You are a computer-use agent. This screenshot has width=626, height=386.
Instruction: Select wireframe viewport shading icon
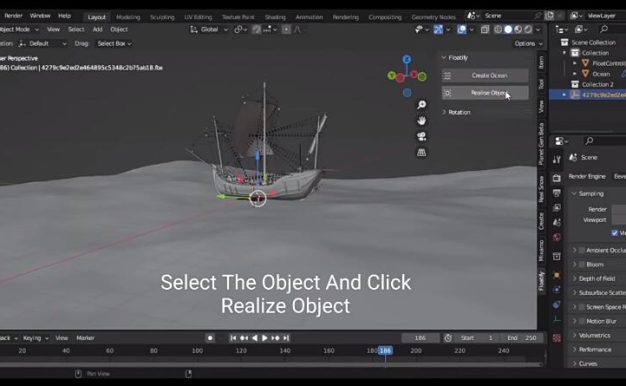coord(498,29)
